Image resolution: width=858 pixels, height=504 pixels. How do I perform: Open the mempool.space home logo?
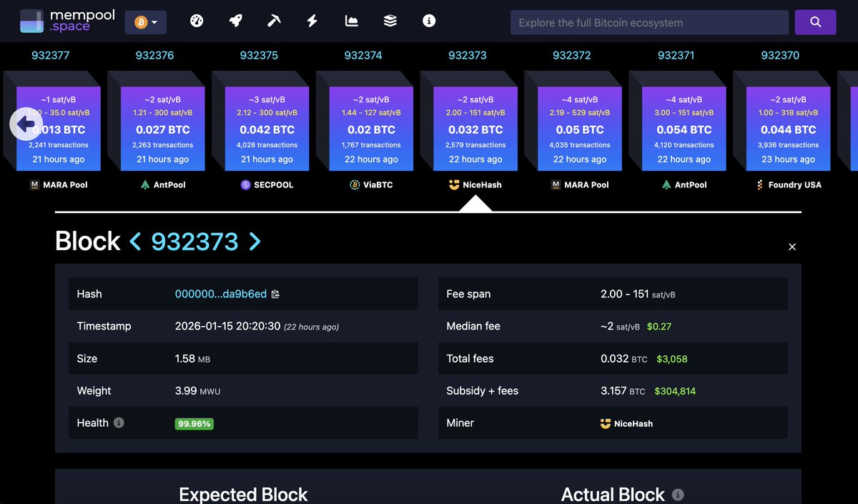click(x=67, y=21)
